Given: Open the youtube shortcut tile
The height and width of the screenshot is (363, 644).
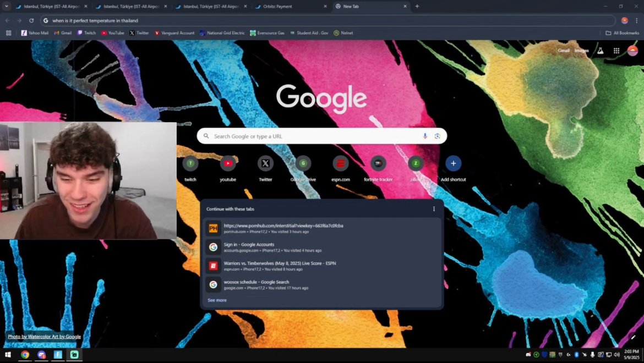Looking at the screenshot, I should 228,169.
